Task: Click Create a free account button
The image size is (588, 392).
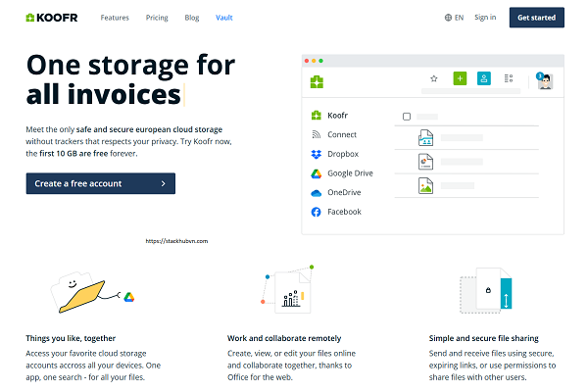Action: pos(101,183)
